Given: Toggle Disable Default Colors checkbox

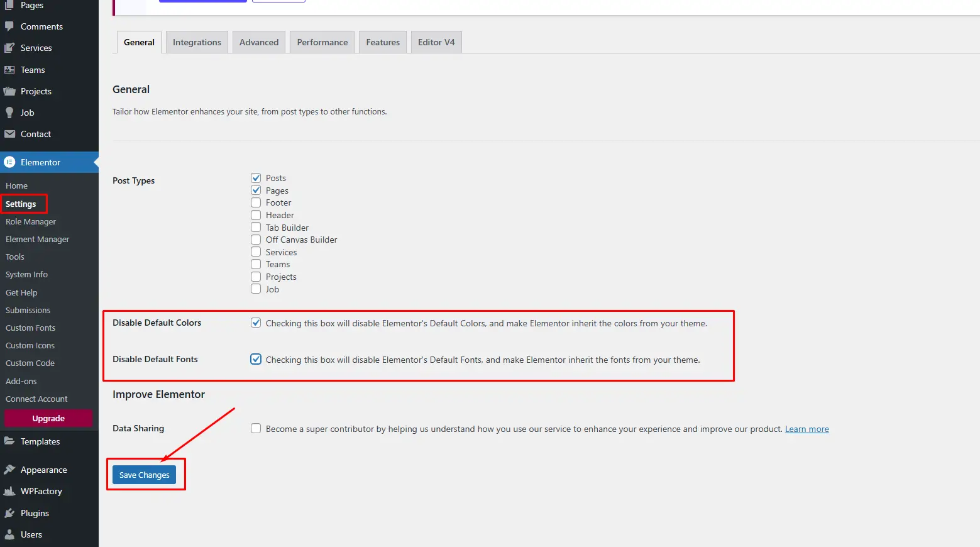Looking at the screenshot, I should [256, 323].
